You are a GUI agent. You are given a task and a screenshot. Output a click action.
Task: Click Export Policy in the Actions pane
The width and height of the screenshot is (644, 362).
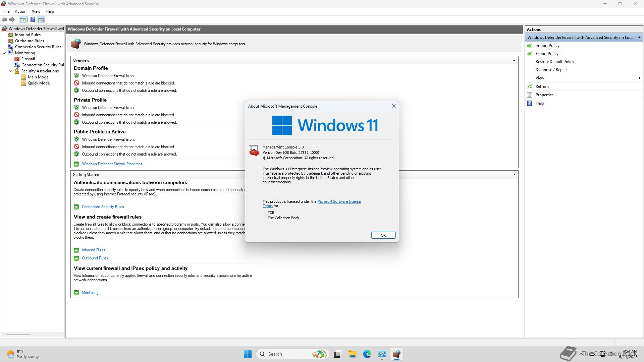click(x=548, y=54)
